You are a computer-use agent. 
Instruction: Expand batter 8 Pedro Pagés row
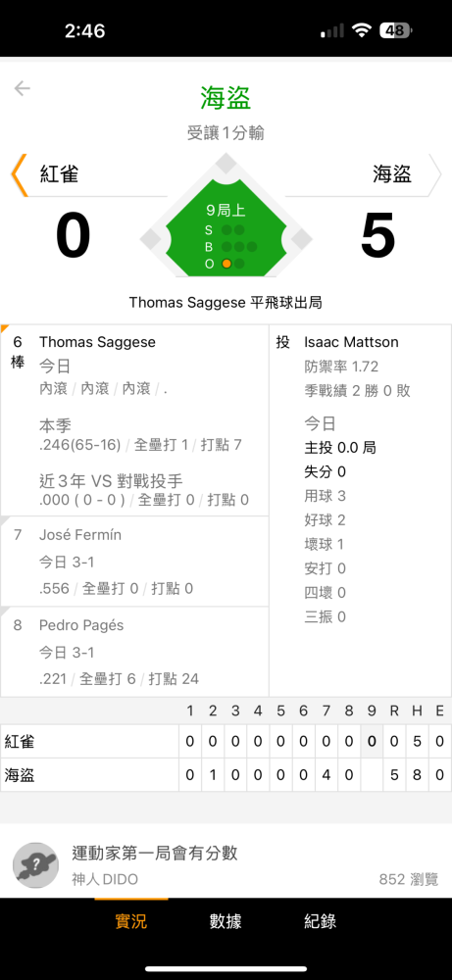pos(134,652)
